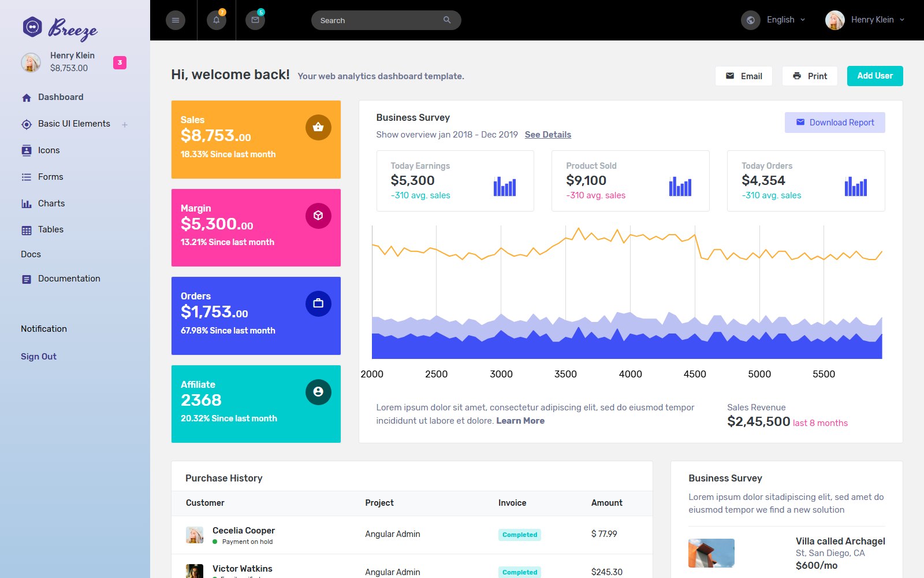Click the orange Sales card
This screenshot has width=924, height=578.
[256, 139]
